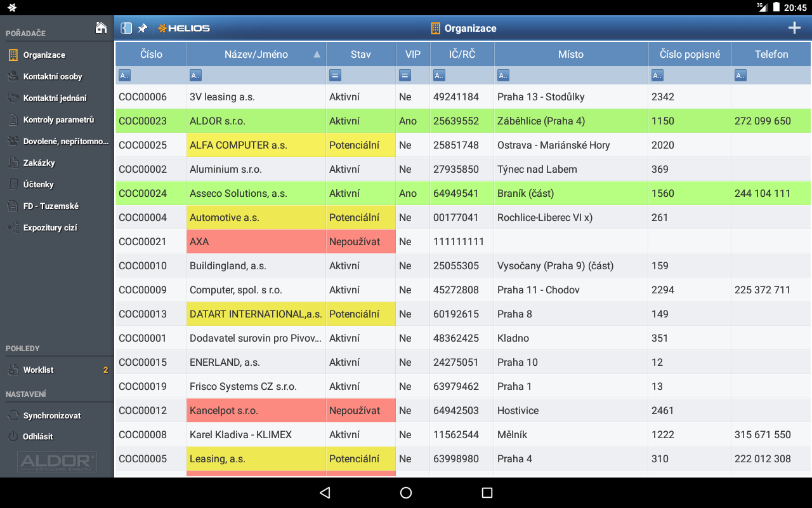Select Kancelpot s.r.o. cell

point(256,411)
